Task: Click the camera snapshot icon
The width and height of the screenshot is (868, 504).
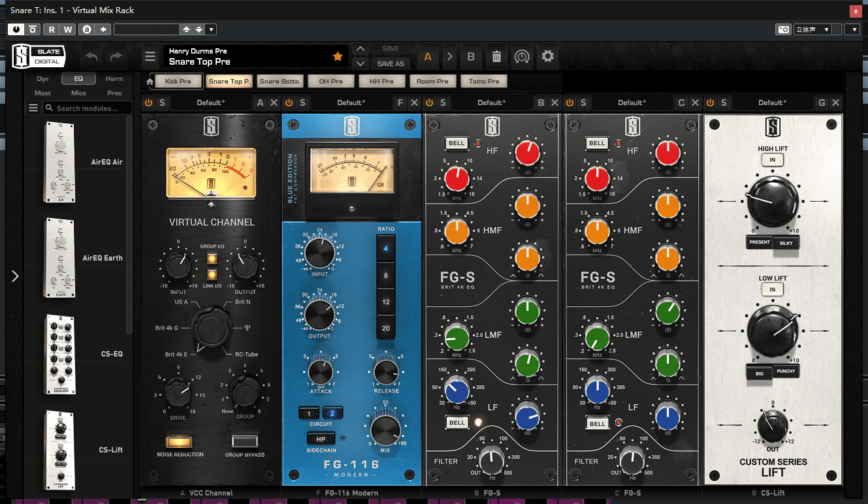Action: [782, 29]
